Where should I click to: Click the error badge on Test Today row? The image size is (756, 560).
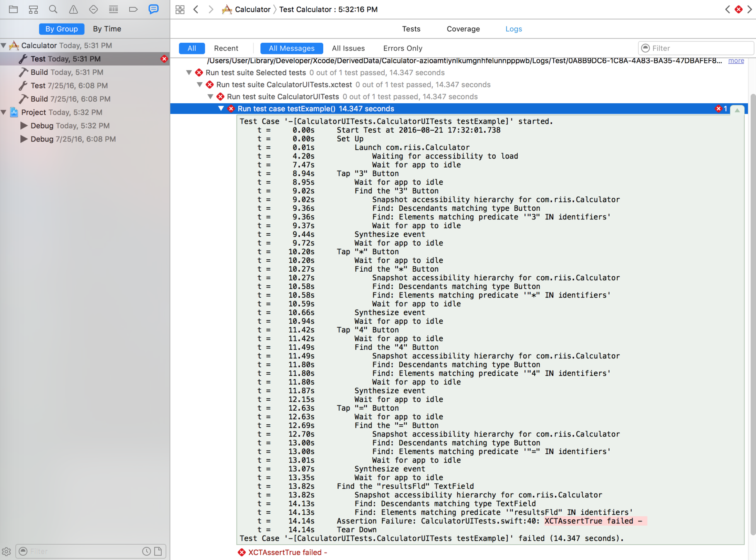(x=164, y=59)
